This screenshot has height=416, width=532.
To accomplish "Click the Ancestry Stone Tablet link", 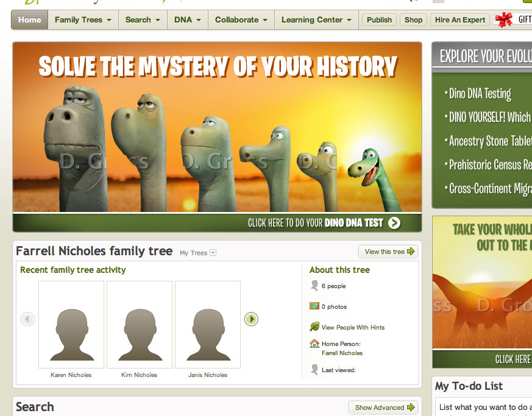I will [x=490, y=141].
